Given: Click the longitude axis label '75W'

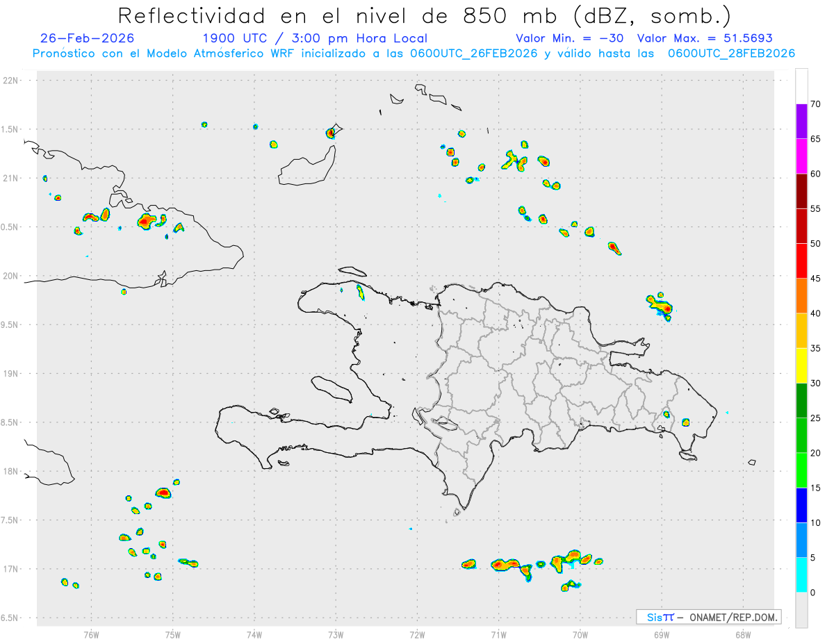Looking at the screenshot, I should (173, 634).
